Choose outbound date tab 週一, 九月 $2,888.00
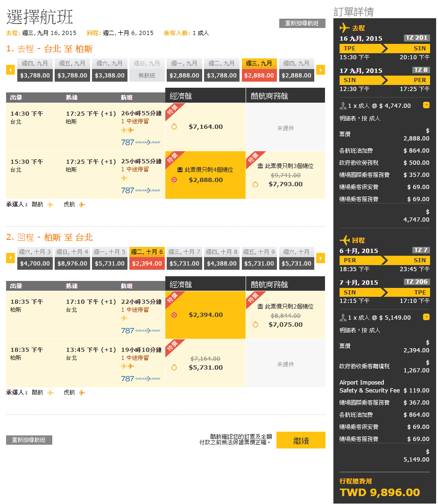The image size is (438, 504). pos(184,70)
